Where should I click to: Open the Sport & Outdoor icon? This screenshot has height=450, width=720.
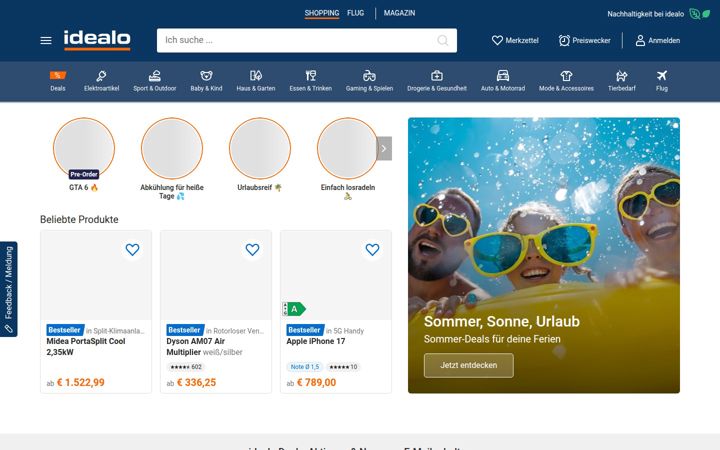(x=155, y=76)
